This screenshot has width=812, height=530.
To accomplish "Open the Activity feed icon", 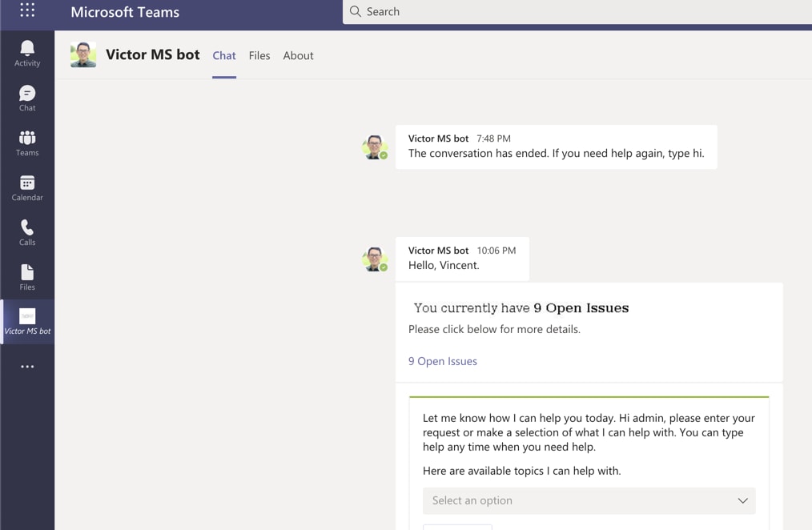I will 27,51.
